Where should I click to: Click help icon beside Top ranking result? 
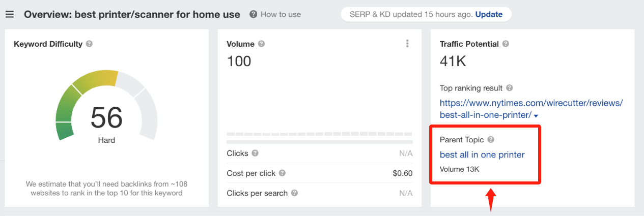click(510, 88)
